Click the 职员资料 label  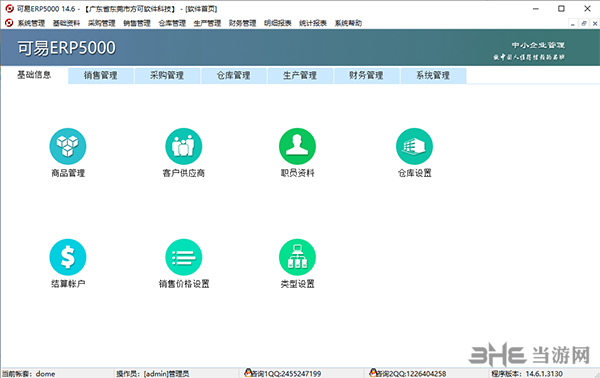tap(298, 173)
